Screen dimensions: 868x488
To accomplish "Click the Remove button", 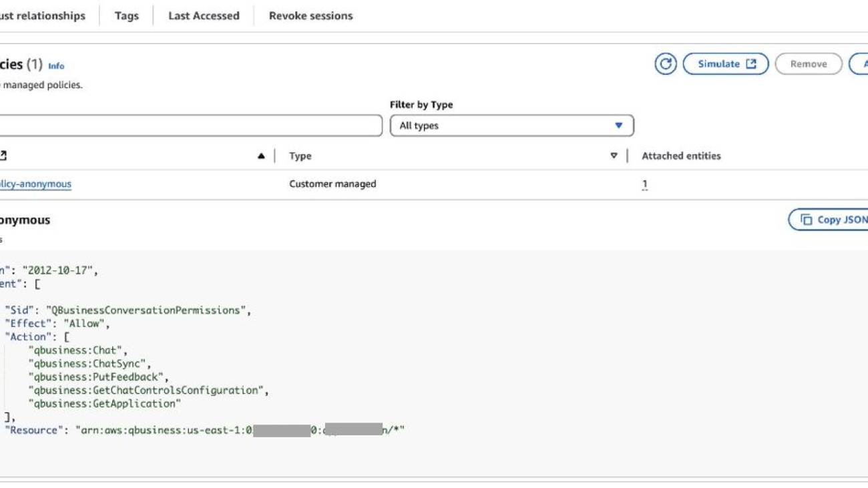I will tap(809, 64).
